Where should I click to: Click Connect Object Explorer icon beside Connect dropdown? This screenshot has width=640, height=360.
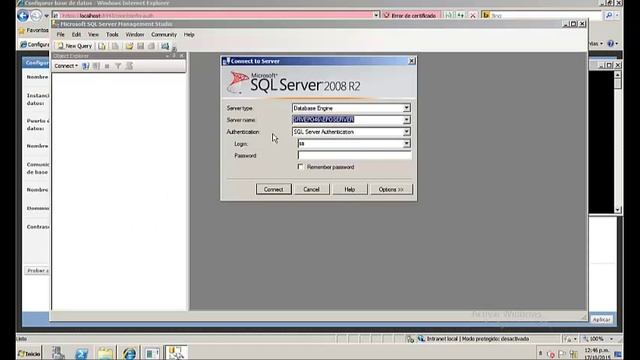86,66
